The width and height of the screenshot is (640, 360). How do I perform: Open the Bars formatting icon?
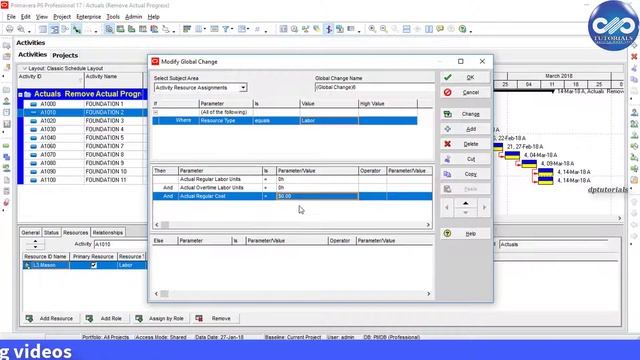click(x=187, y=29)
